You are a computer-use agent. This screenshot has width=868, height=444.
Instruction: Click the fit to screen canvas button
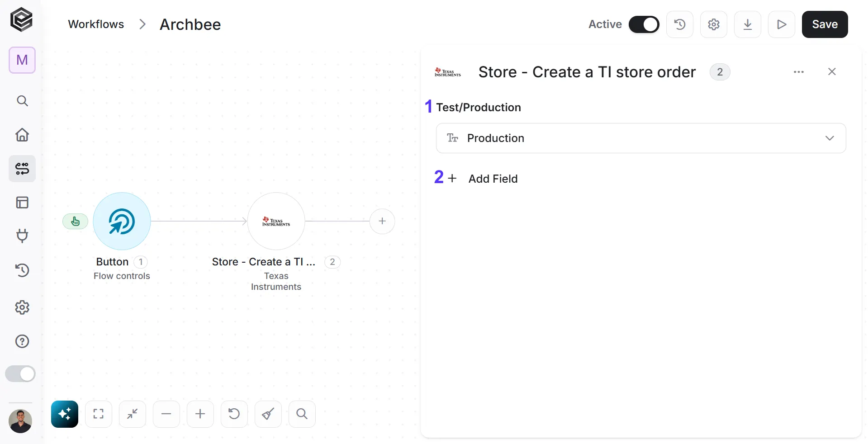click(99, 414)
